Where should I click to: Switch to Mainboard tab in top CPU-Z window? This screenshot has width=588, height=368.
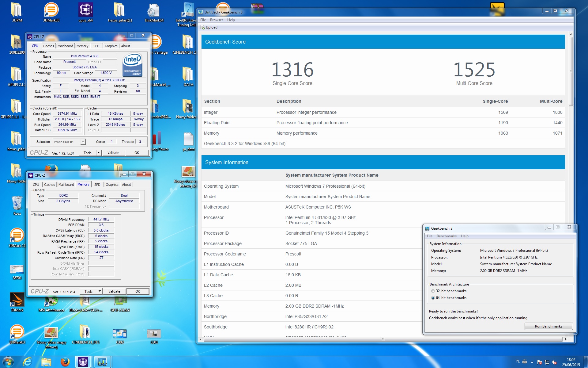point(65,46)
